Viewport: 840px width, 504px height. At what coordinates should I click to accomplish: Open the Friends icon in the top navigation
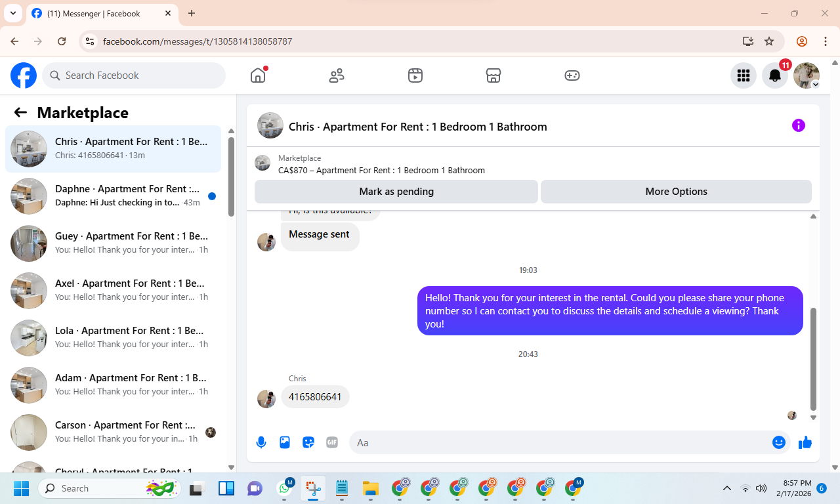coord(337,75)
